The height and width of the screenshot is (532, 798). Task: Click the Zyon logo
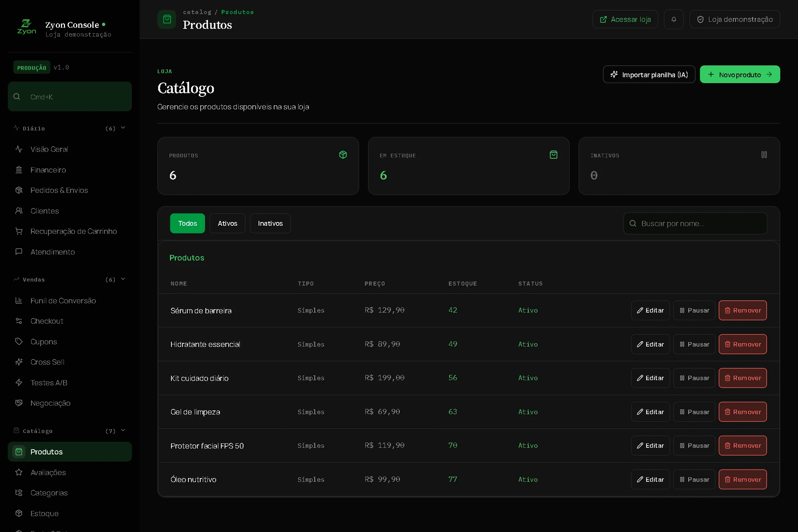coord(27,27)
